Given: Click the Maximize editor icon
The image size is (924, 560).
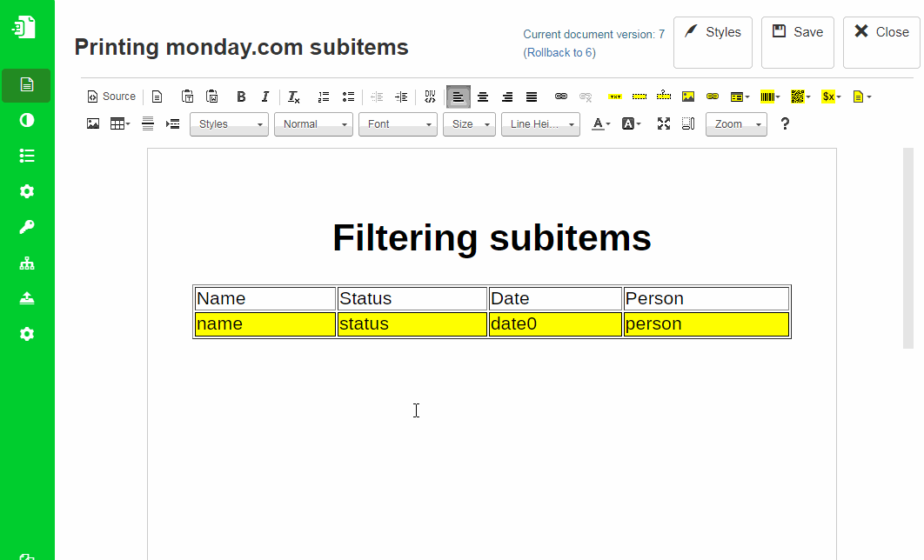Looking at the screenshot, I should click(x=664, y=123).
